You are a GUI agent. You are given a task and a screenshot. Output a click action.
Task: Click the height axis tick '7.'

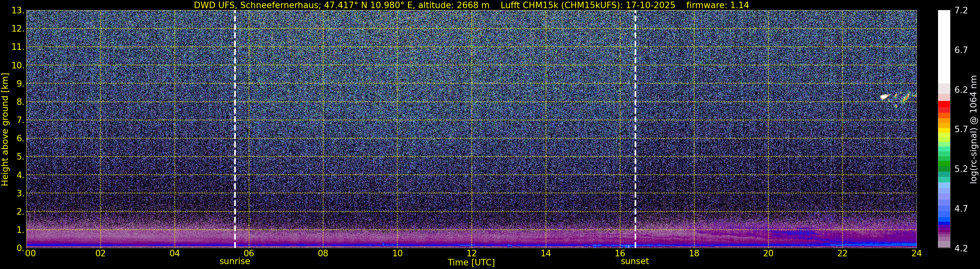pos(20,120)
